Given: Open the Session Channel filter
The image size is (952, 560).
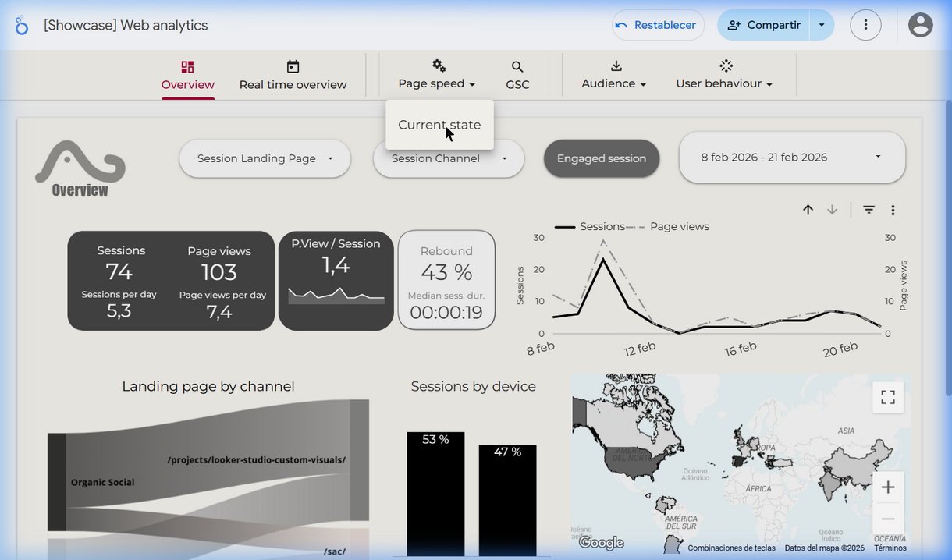Looking at the screenshot, I should [x=448, y=158].
